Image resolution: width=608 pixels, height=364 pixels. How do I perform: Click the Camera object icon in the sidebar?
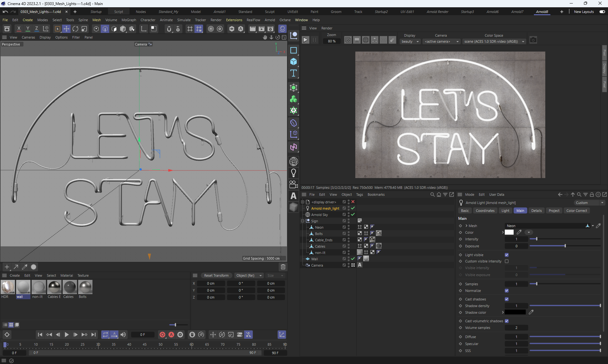294,184
